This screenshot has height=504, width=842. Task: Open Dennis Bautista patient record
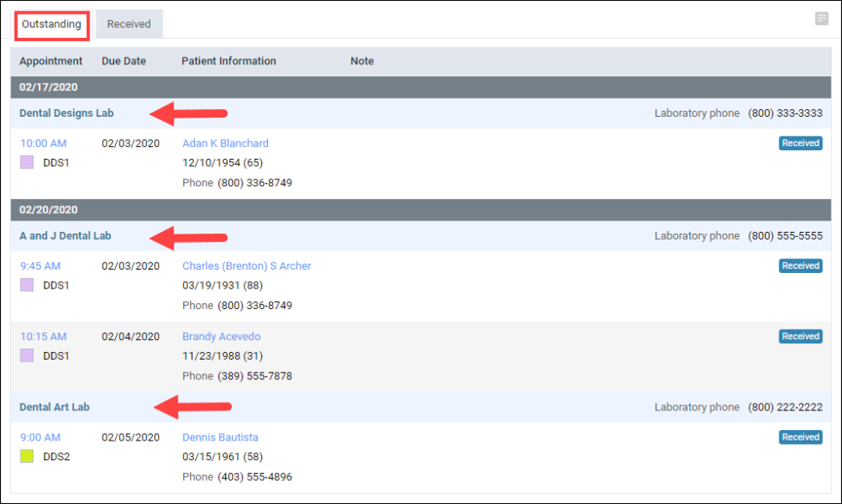220,437
